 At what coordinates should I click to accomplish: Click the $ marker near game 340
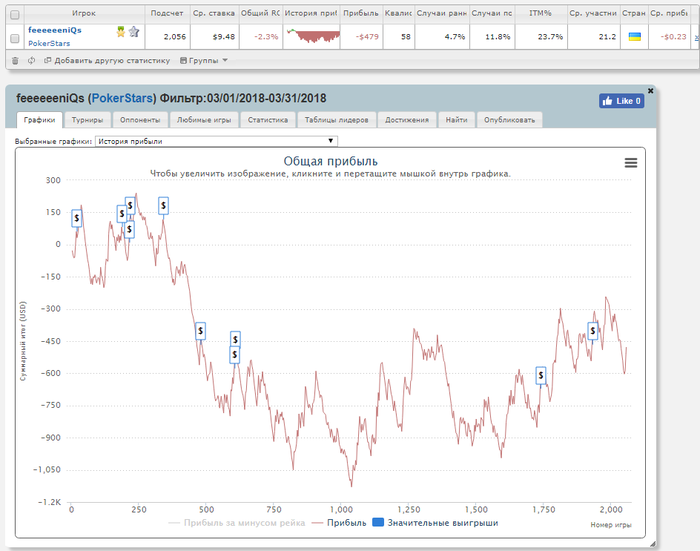point(163,205)
